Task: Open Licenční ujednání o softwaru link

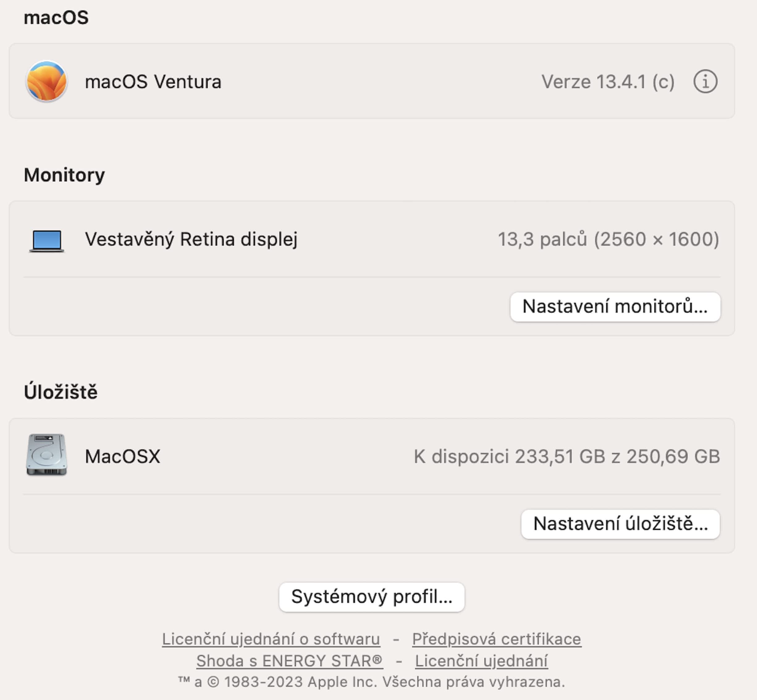Action: [271, 639]
